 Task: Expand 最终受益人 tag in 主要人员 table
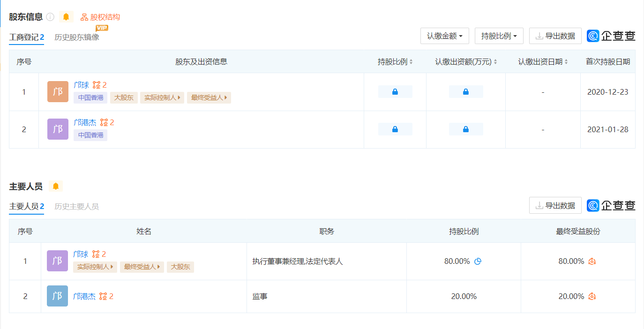142,267
